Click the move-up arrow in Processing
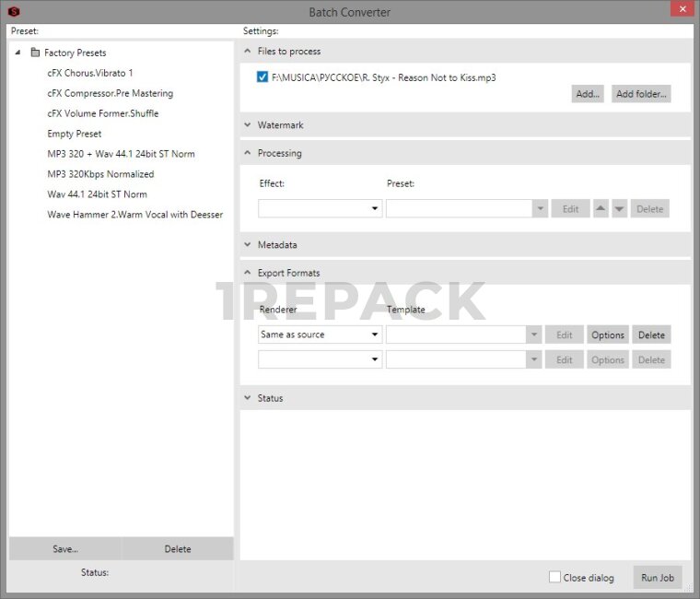700x599 pixels. [x=601, y=209]
